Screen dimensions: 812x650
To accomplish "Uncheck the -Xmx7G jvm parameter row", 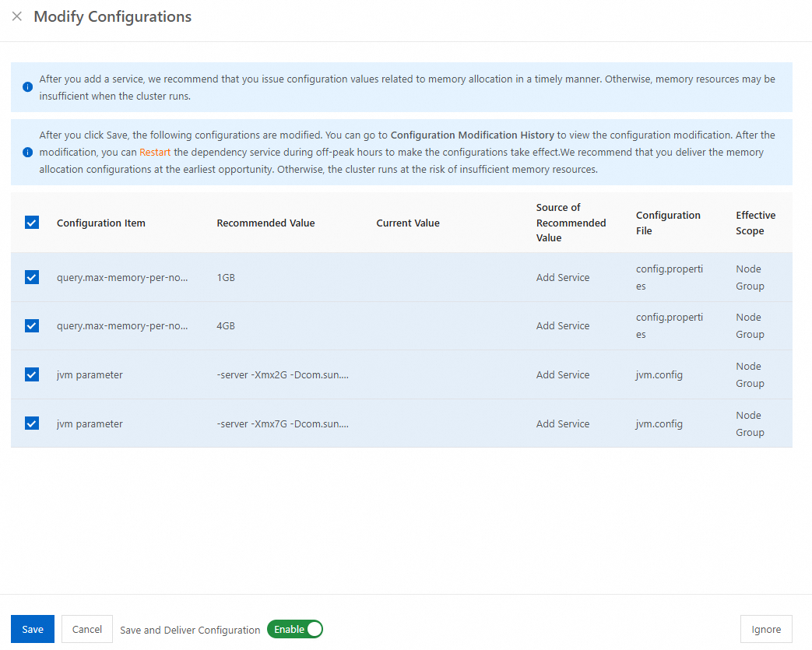I will point(32,423).
